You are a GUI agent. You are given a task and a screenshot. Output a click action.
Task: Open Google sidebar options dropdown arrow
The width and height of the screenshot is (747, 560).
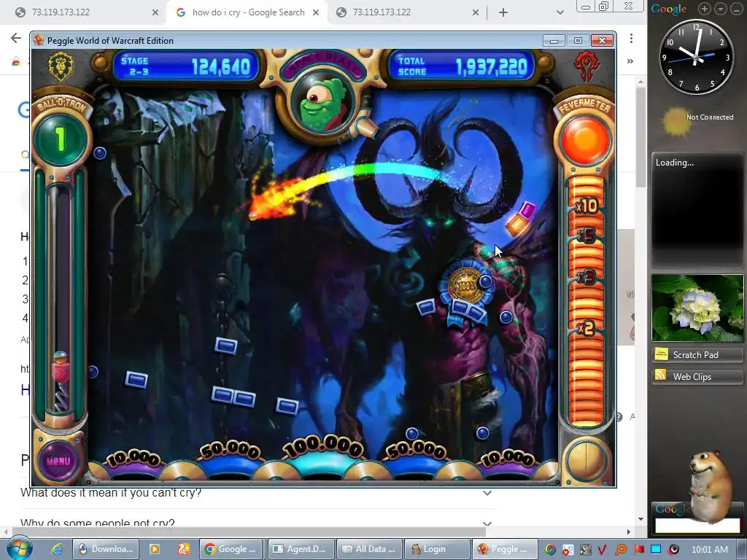[720, 9]
